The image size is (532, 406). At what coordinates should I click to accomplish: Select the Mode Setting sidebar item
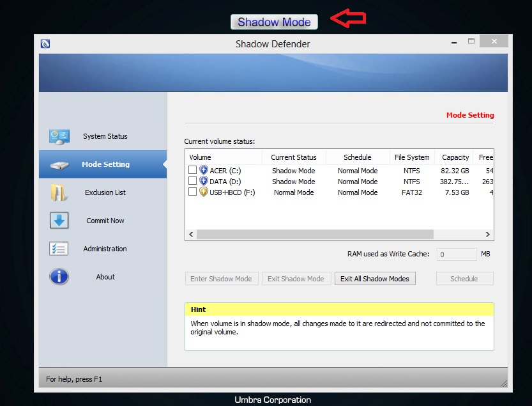103,164
